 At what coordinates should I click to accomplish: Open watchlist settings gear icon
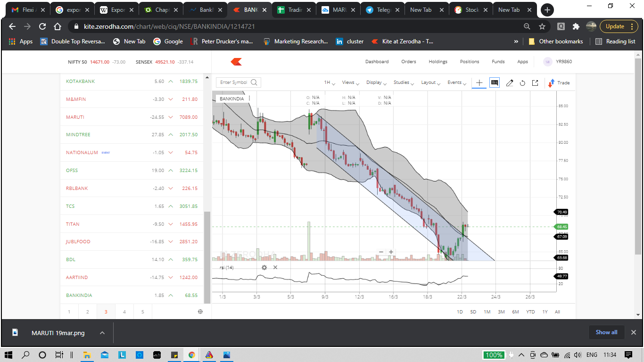(200, 312)
